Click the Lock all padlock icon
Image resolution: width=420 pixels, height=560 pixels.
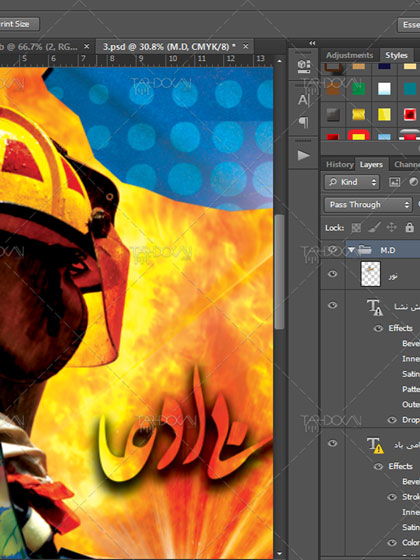[x=410, y=227]
